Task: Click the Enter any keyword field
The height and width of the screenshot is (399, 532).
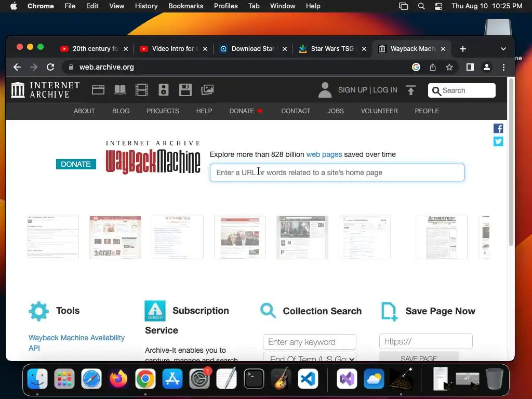Action: [310, 342]
